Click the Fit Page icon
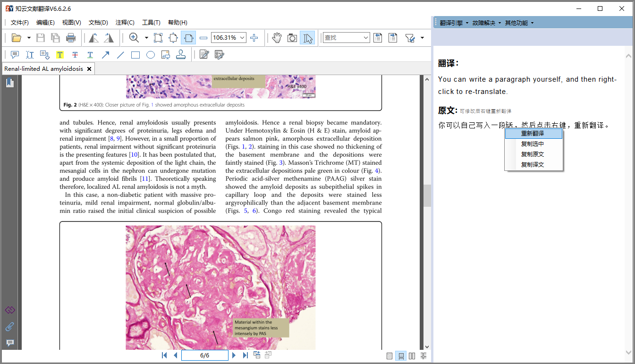 [x=158, y=38]
